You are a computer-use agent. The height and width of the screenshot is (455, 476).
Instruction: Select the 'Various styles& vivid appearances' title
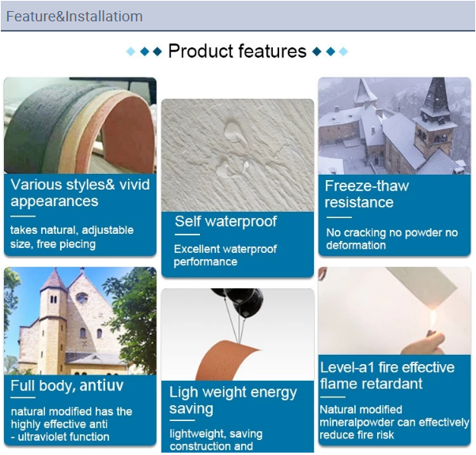80,193
